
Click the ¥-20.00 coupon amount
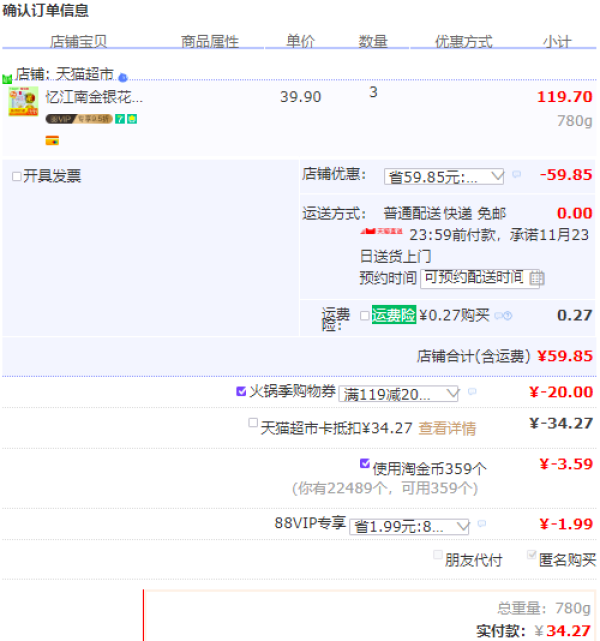tap(561, 392)
